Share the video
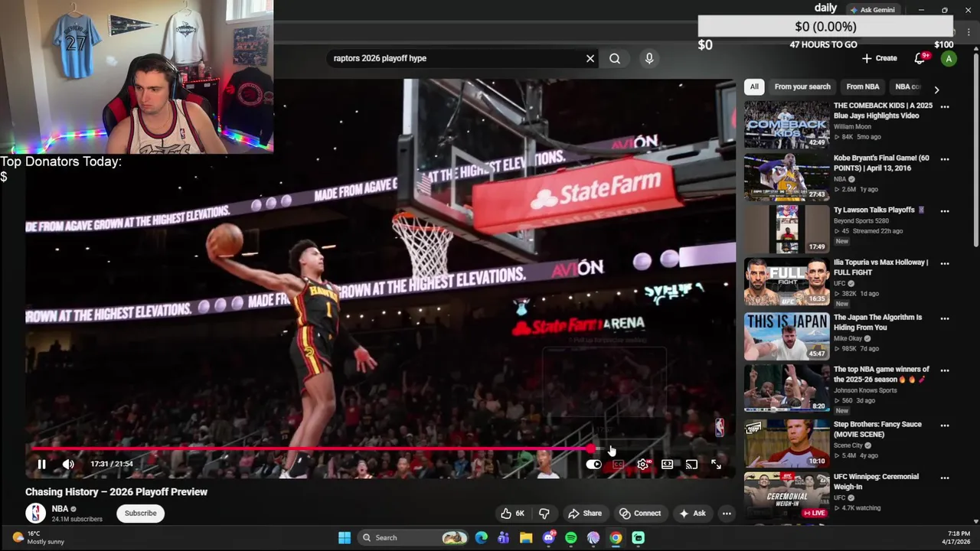 [x=585, y=514]
